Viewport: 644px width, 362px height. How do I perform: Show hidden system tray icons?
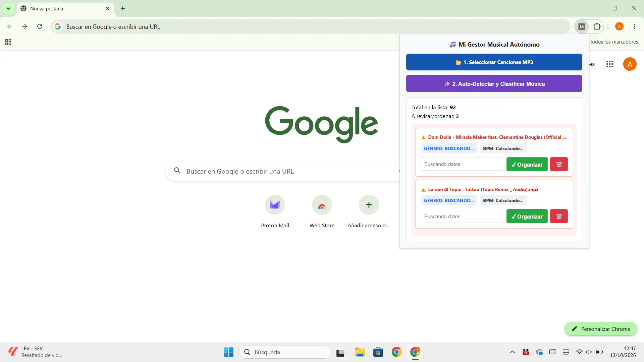(x=512, y=352)
